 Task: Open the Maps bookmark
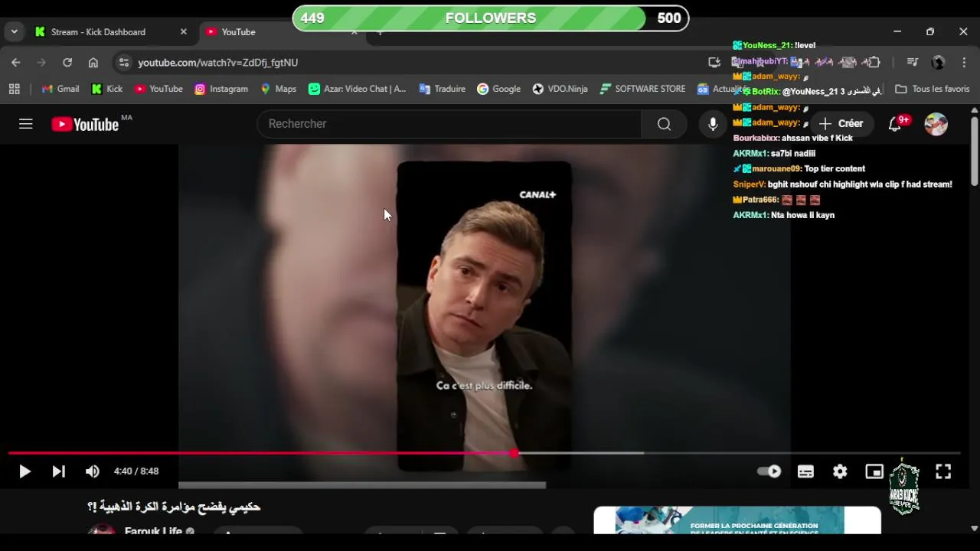[278, 89]
